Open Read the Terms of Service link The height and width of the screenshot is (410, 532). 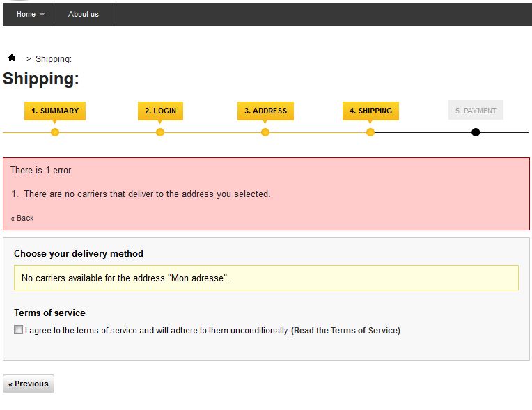point(346,331)
